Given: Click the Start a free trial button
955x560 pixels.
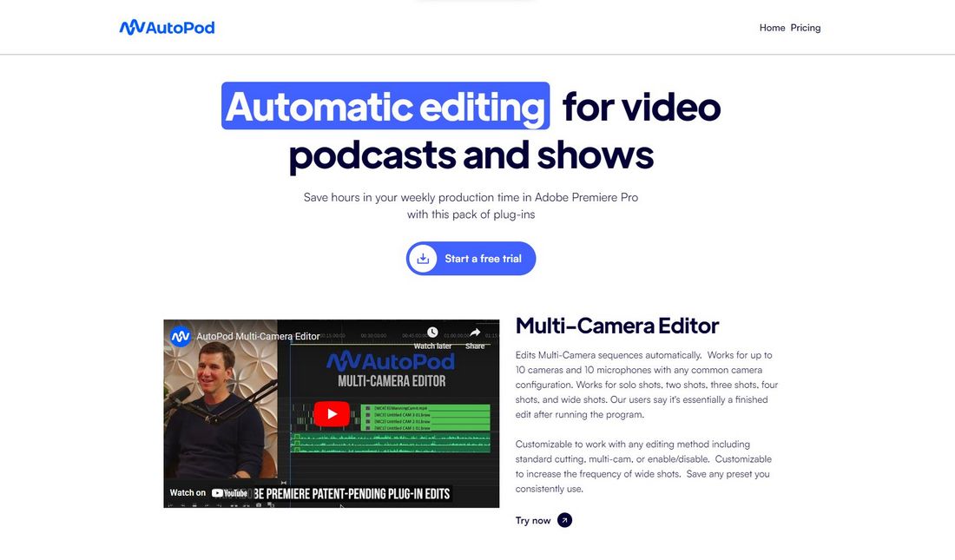Looking at the screenshot, I should point(471,259).
